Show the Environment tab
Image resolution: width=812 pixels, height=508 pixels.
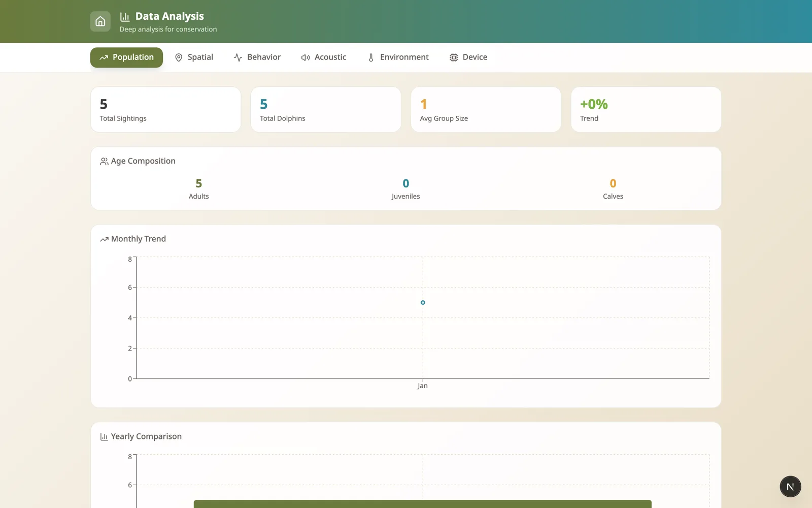pyautogui.click(x=398, y=57)
